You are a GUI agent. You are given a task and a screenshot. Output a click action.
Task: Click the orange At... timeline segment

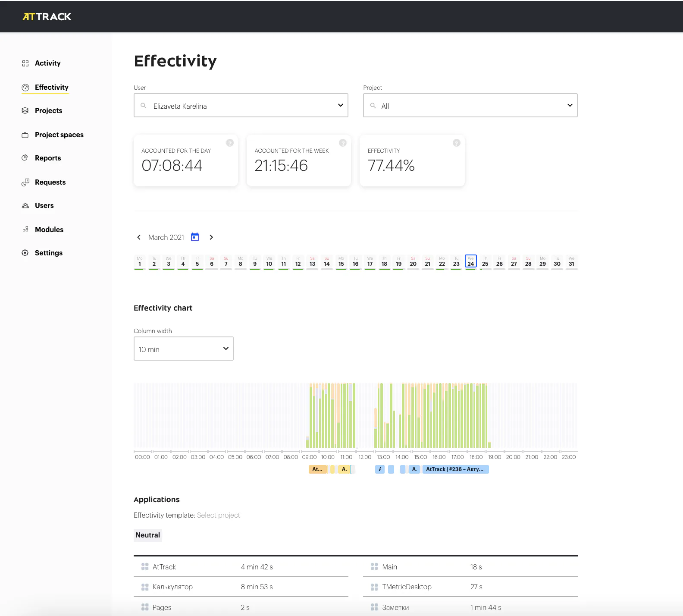[x=318, y=469]
